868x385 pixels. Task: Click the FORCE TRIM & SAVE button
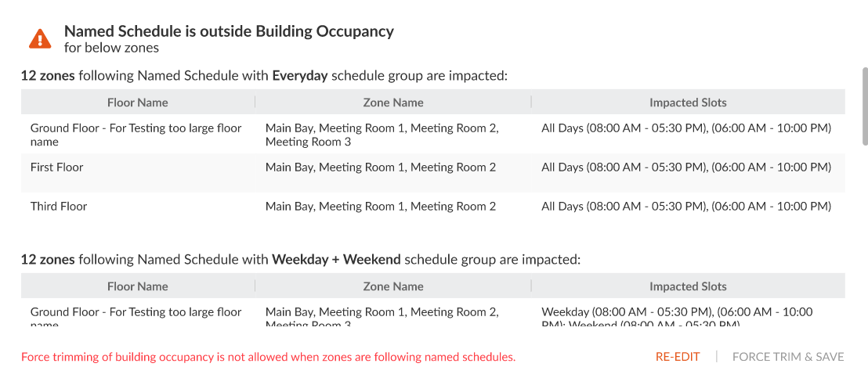click(x=788, y=358)
